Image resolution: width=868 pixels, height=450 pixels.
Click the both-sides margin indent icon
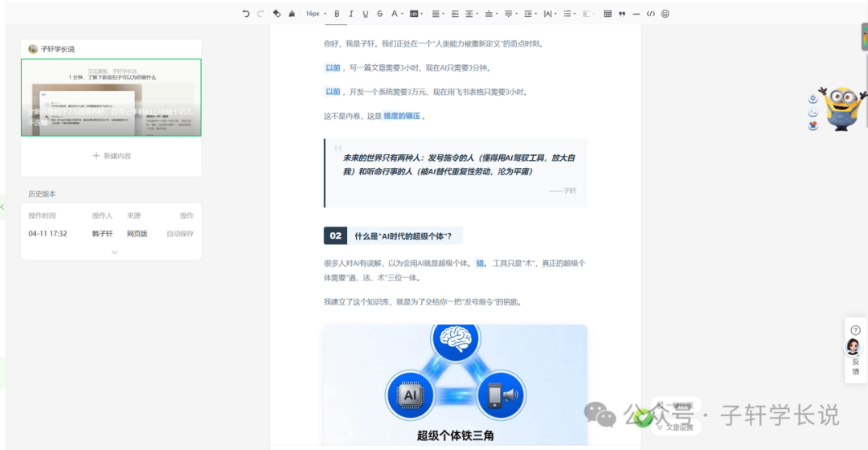[469, 14]
